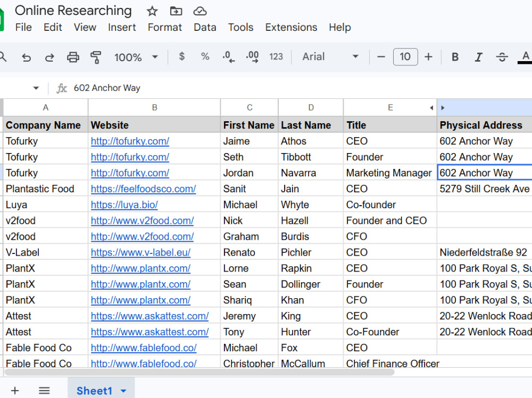The image size is (532, 398).
Task: Select column B header
Action: [x=154, y=107]
